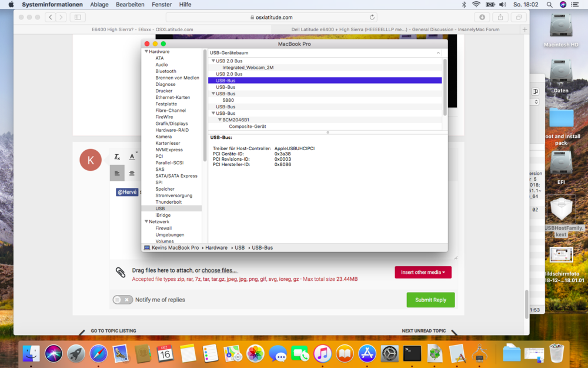This screenshot has height=368, width=588.
Task: Open Maps app in dock
Action: pyautogui.click(x=232, y=354)
